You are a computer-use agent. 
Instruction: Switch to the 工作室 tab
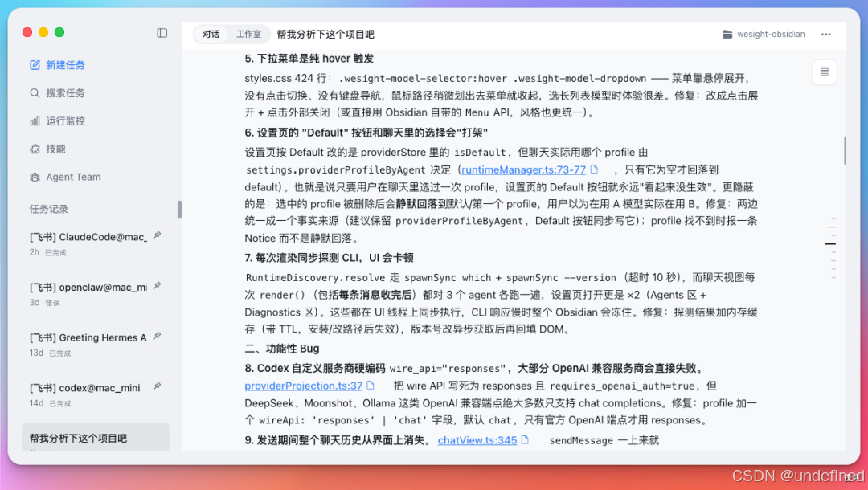[248, 35]
